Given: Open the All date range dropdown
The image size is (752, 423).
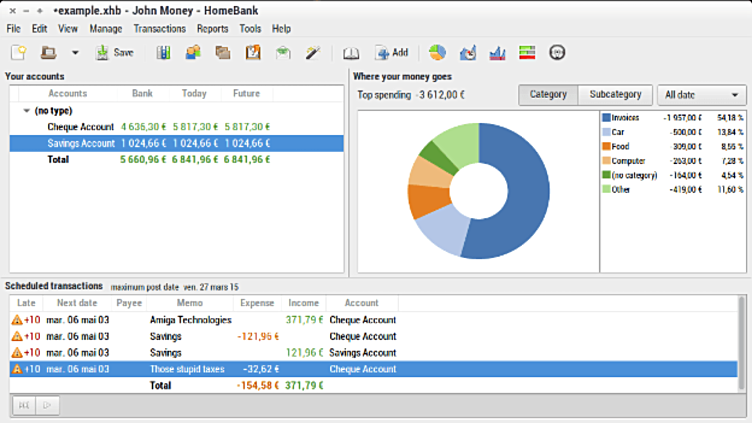Looking at the screenshot, I should (x=702, y=95).
